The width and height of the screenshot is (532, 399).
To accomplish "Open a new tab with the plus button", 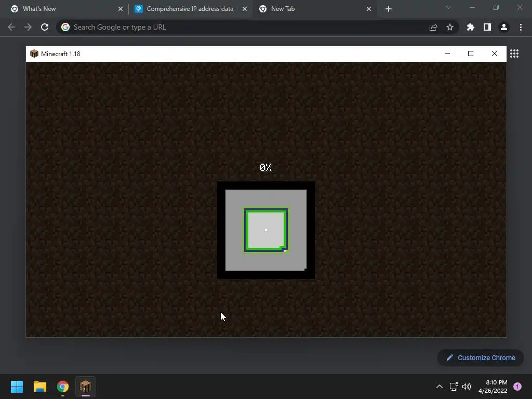I will coord(389,9).
